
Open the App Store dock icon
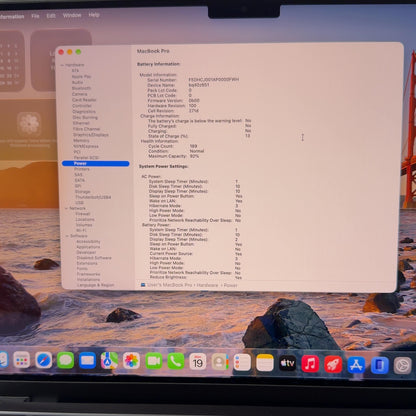(x=356, y=365)
